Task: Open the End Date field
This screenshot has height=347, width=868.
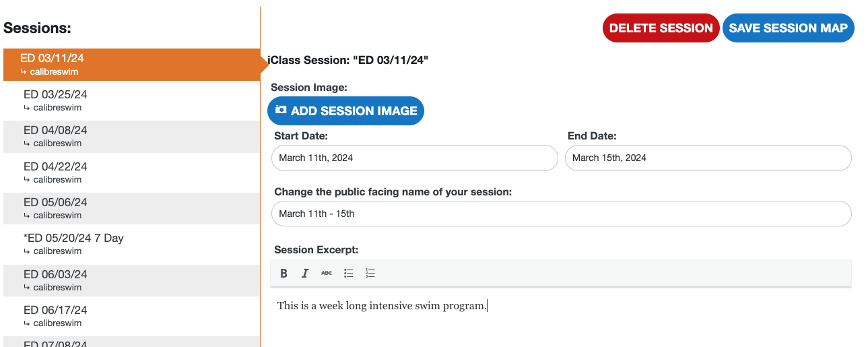Action: coord(708,158)
